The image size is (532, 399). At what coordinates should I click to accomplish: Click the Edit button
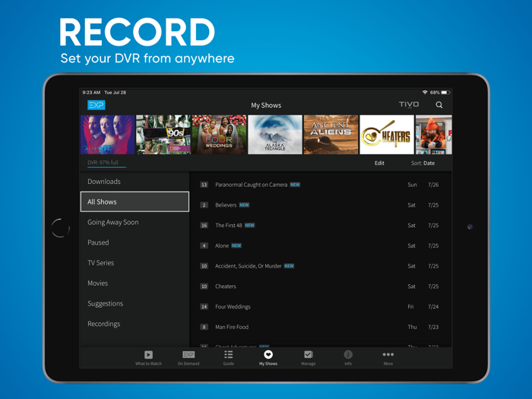(x=379, y=163)
